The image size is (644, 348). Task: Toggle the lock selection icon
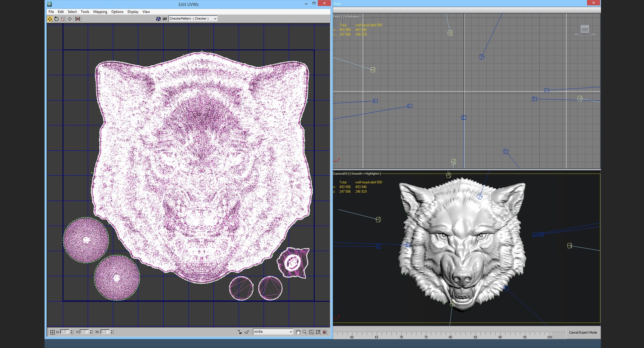[x=239, y=332]
